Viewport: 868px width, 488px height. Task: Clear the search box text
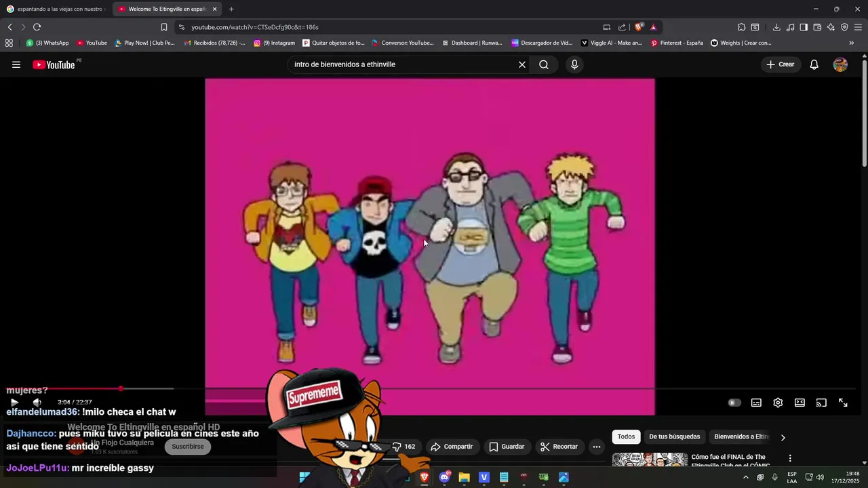pyautogui.click(x=522, y=64)
